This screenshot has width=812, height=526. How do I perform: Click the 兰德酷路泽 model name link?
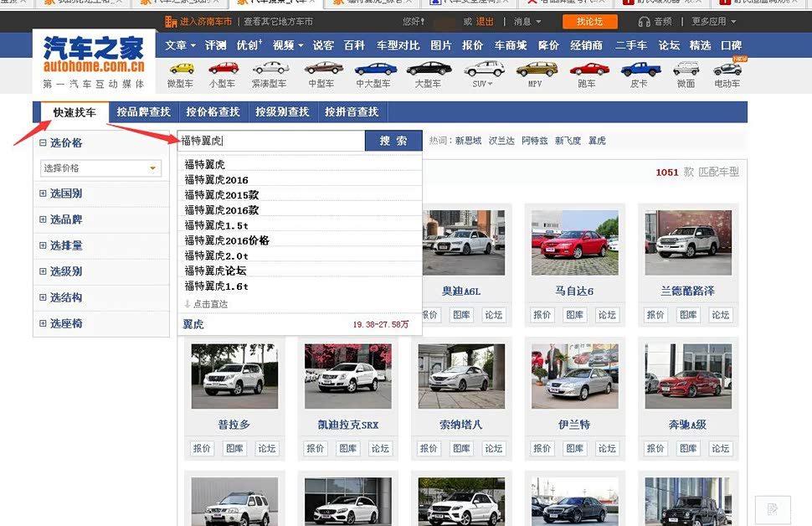click(688, 291)
